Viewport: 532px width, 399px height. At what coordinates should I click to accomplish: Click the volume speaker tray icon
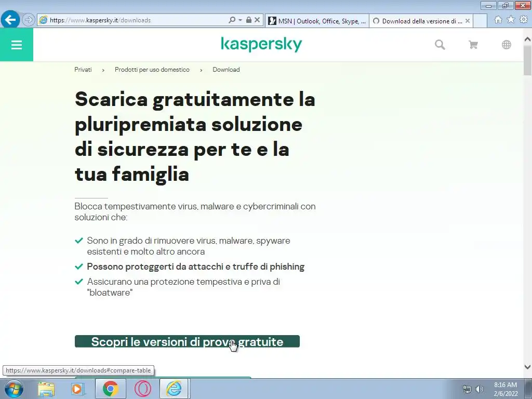(x=480, y=389)
